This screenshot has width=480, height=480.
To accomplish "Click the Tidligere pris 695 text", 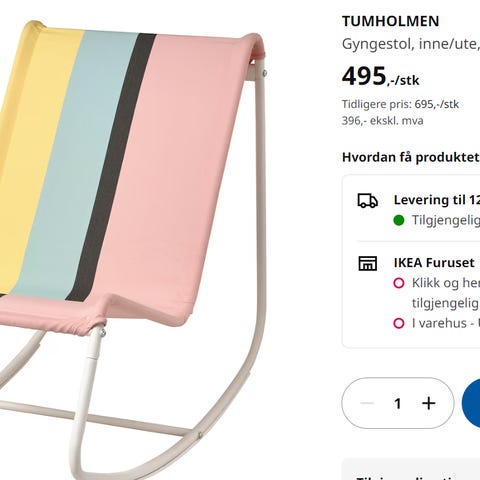I will 400,104.
